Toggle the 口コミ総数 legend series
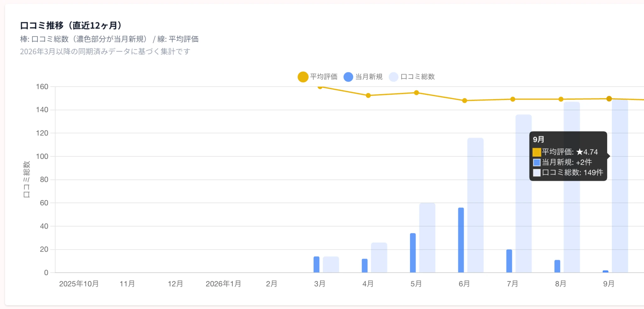Screen dimensions: 644x309 [x=412, y=77]
